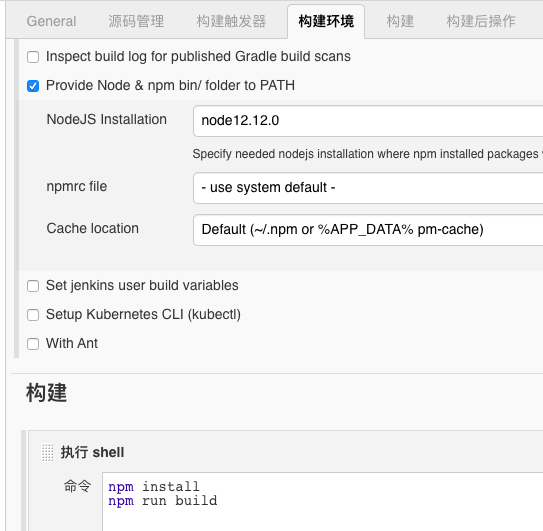Click the 构建 section heading
543x531 pixels.
[46, 393]
